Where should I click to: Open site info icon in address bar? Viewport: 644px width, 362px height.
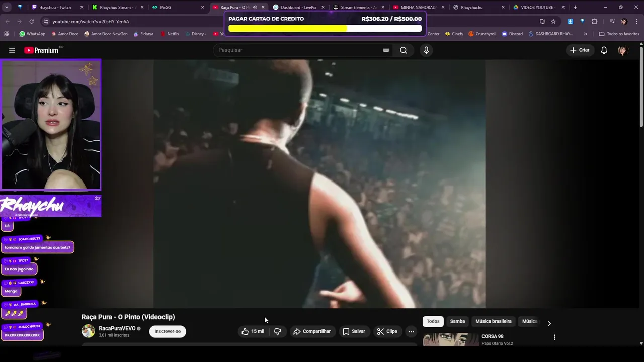pos(46,21)
